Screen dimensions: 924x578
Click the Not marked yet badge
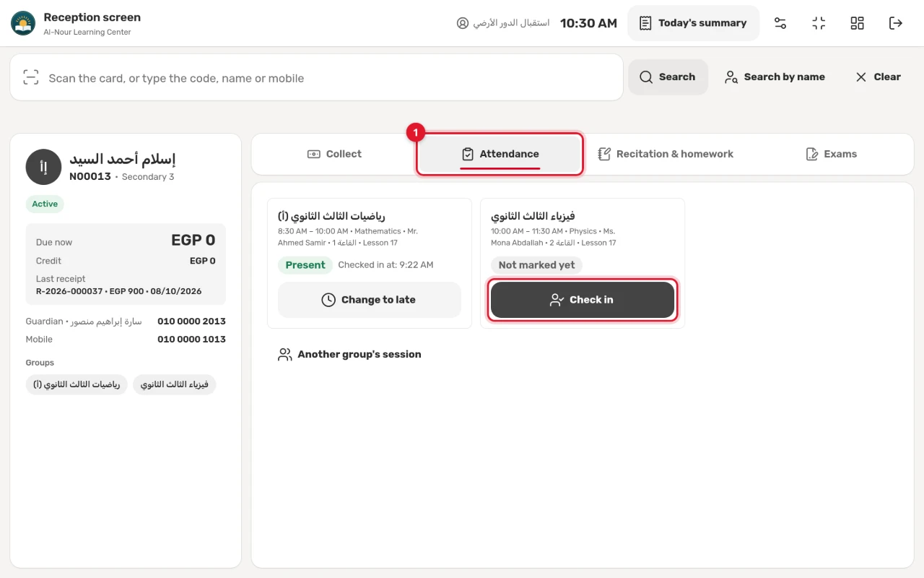(x=536, y=265)
